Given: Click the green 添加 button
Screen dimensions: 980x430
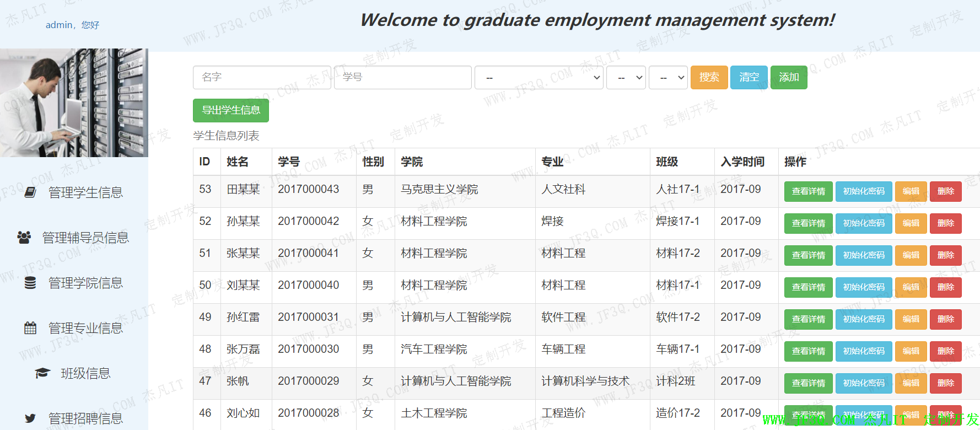Looking at the screenshot, I should pyautogui.click(x=788, y=78).
